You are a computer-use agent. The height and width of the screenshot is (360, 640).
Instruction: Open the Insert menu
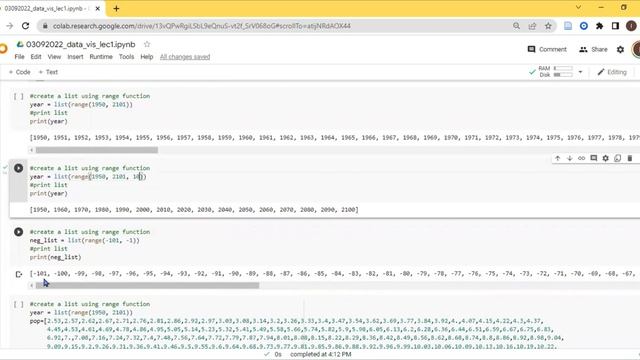[75, 57]
